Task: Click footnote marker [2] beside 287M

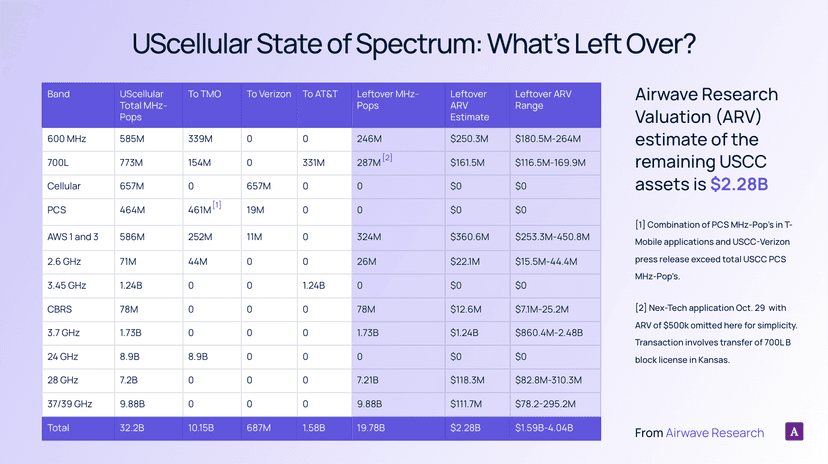Action: (387, 157)
